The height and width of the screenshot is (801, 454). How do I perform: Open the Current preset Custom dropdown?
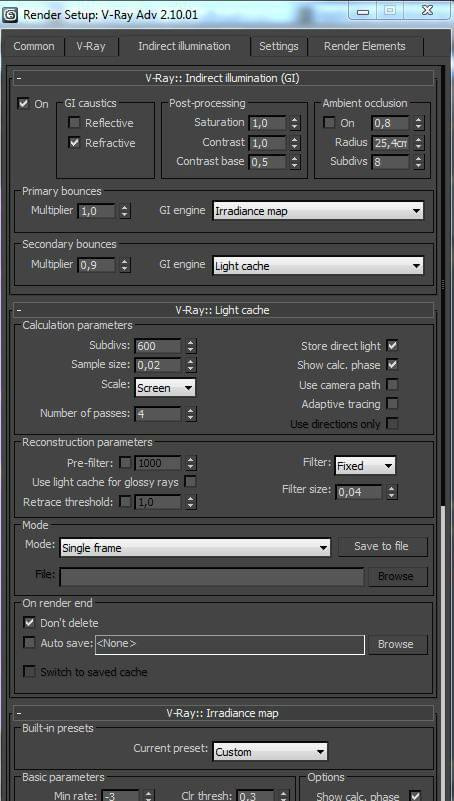pyautogui.click(x=270, y=751)
